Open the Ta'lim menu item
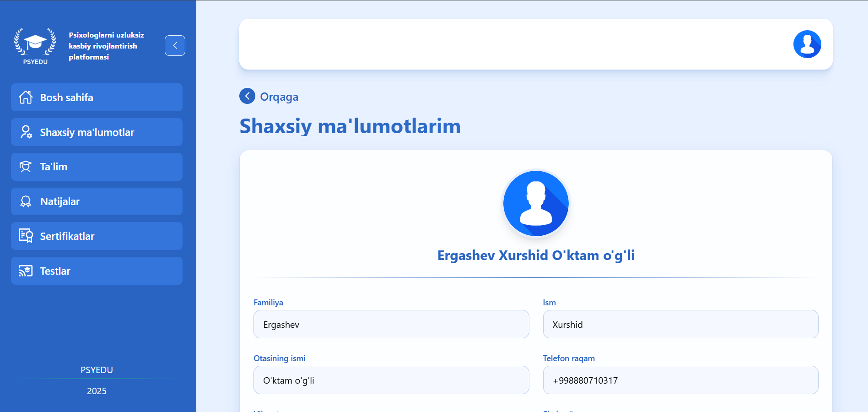The height and width of the screenshot is (412, 868). tap(97, 167)
